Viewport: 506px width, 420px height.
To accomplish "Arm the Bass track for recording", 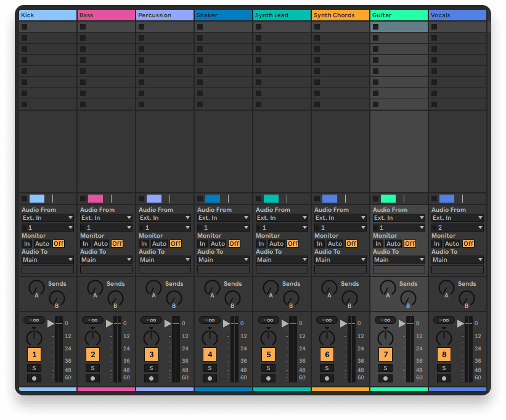I will point(92,378).
